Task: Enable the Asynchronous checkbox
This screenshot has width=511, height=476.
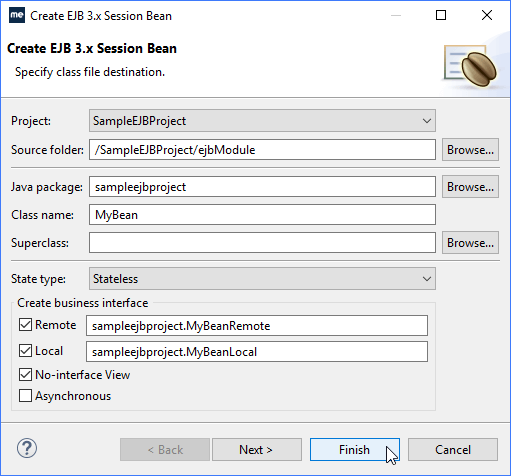Action: [x=25, y=396]
